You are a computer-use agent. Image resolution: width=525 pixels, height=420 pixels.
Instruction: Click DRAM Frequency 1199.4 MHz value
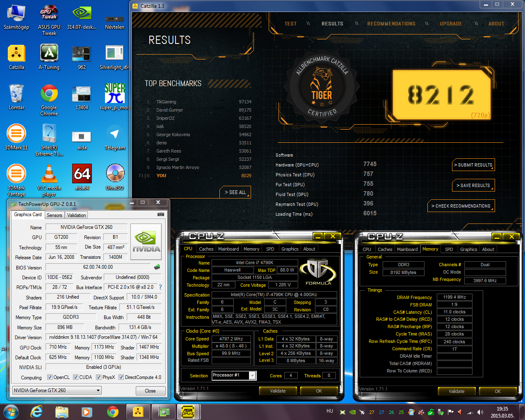coord(454,297)
